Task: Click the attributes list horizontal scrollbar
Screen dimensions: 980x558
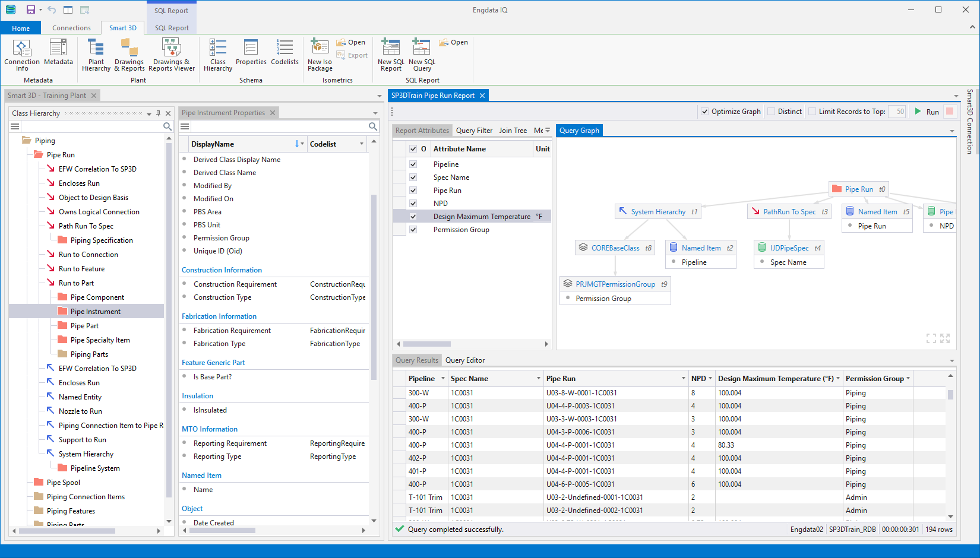Action: click(426, 344)
